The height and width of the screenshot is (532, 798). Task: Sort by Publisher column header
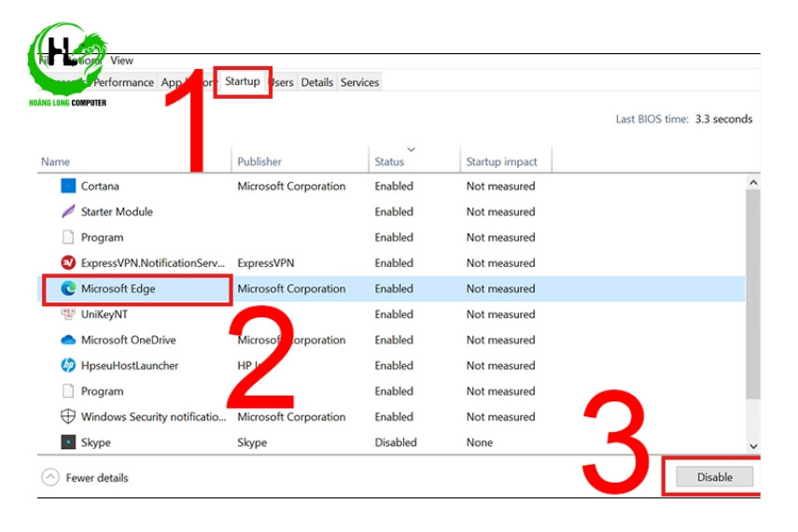pos(259,161)
